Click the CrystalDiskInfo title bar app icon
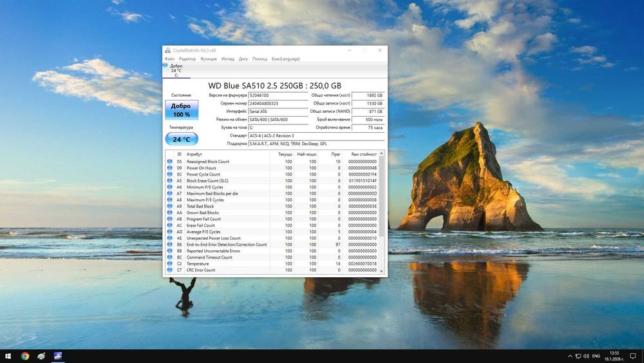 pyautogui.click(x=167, y=50)
